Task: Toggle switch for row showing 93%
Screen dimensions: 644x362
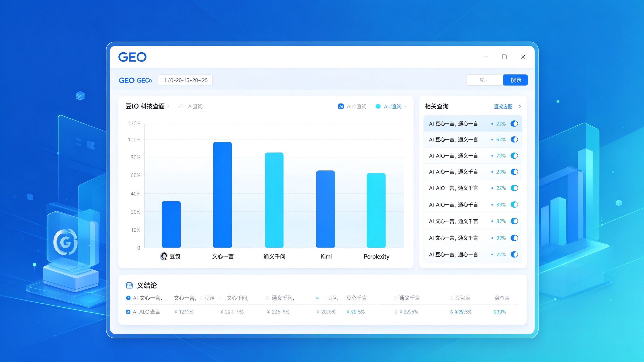Action: pyautogui.click(x=514, y=238)
